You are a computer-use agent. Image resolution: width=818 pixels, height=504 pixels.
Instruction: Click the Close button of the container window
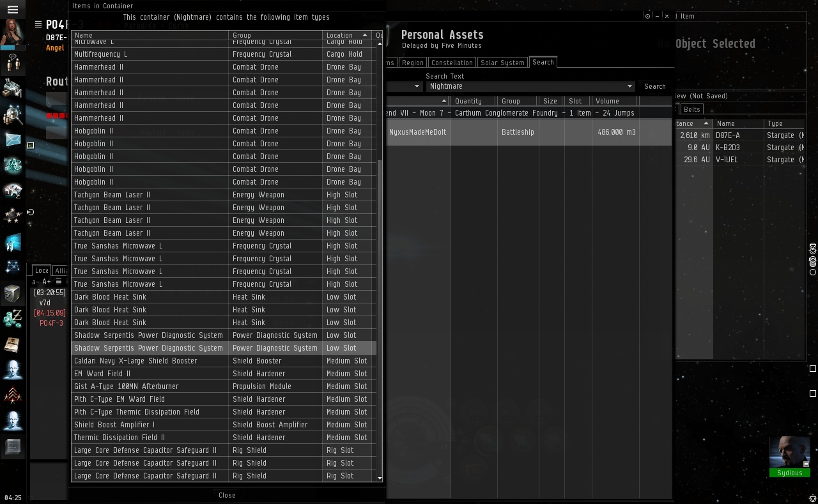[227, 495]
